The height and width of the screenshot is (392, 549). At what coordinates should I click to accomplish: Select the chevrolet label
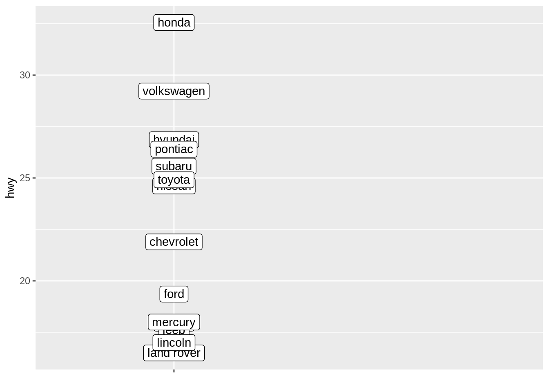(174, 242)
